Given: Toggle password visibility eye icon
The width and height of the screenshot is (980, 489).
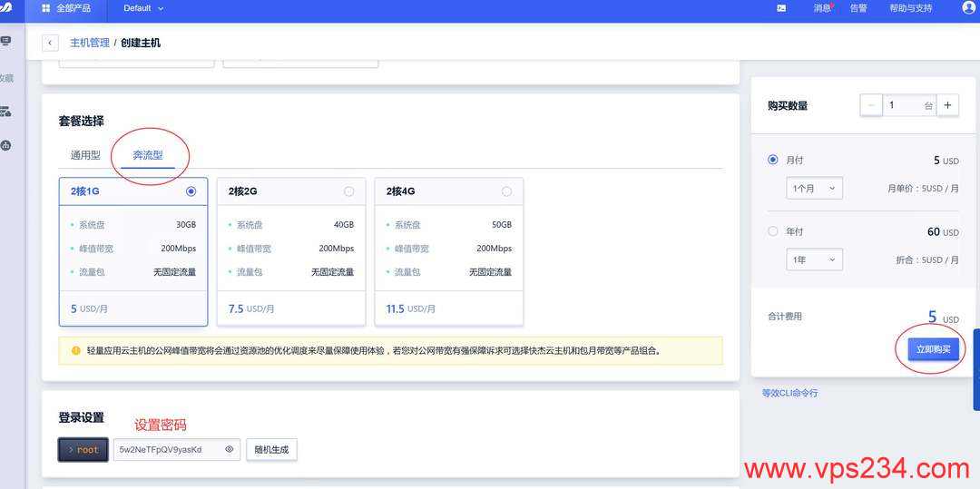Looking at the screenshot, I should coord(230,449).
